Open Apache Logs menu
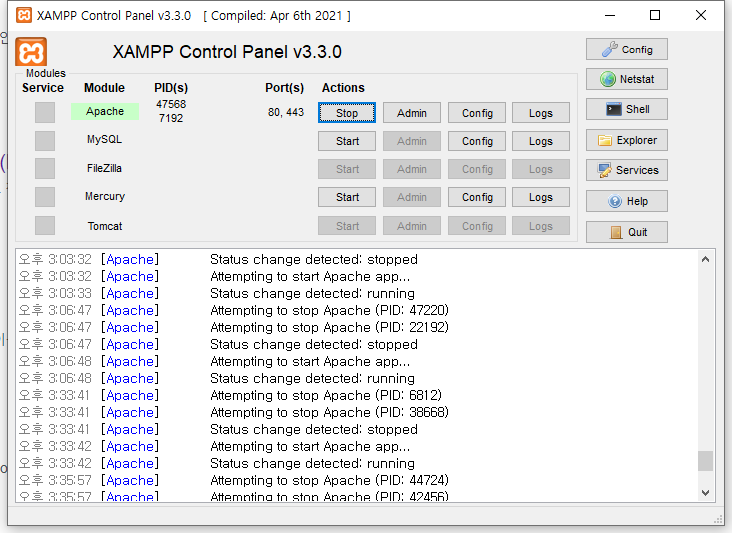 (541, 113)
